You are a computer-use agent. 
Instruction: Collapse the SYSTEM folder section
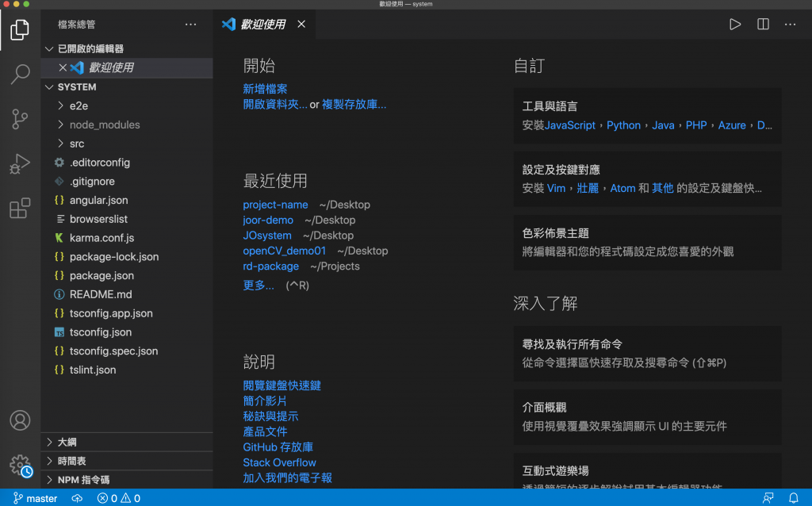[x=127, y=87]
